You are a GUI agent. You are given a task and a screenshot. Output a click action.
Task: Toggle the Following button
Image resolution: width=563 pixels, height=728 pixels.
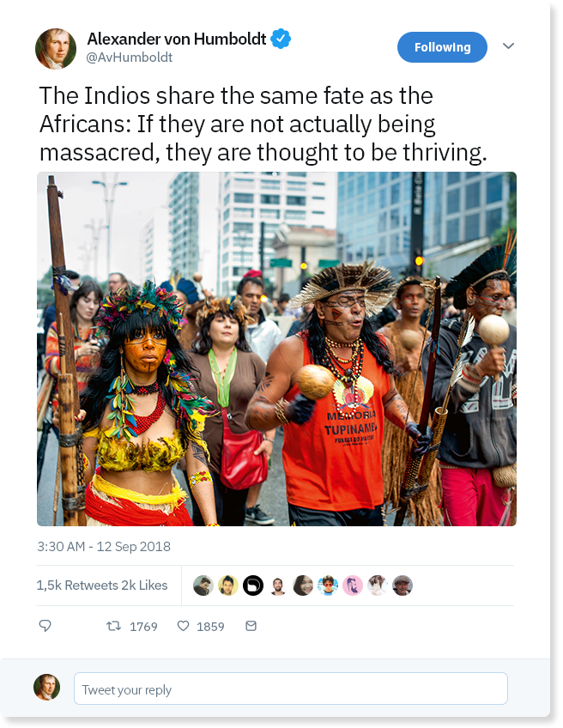pos(442,47)
